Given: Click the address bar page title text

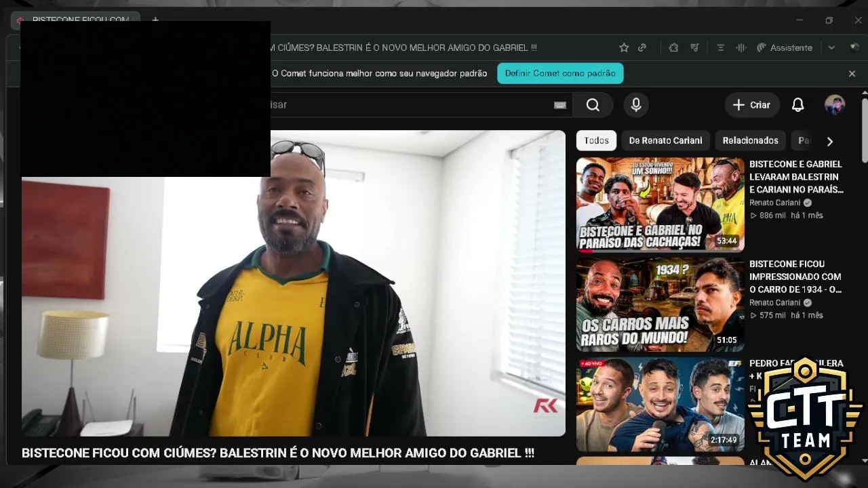Looking at the screenshot, I should 403,47.
